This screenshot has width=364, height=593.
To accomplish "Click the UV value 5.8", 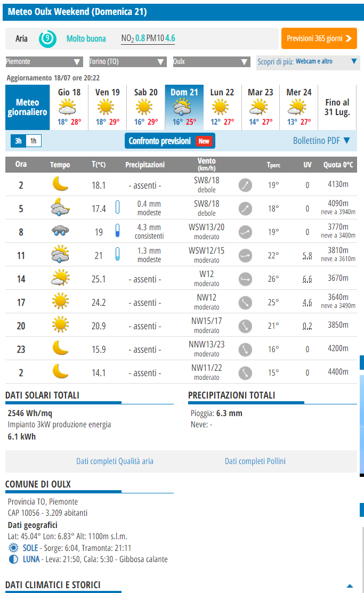I will pyautogui.click(x=308, y=256).
